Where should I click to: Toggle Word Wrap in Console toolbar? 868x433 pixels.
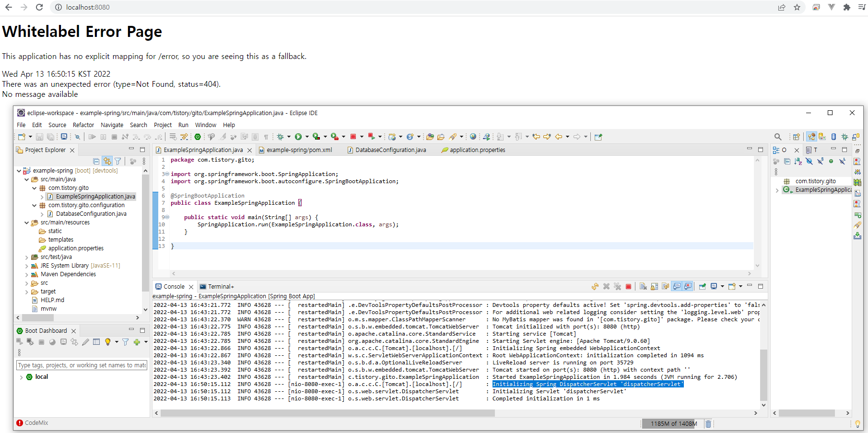pos(665,287)
